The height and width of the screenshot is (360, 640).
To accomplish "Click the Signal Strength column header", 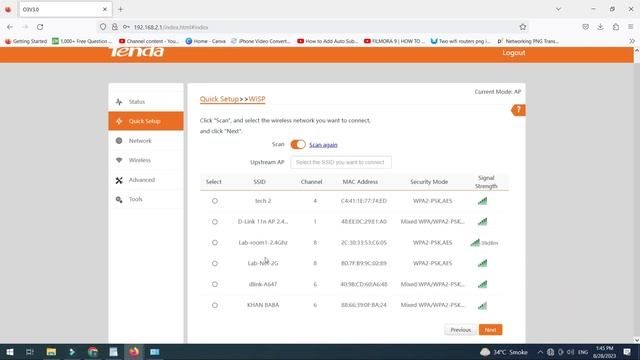I will point(486,182).
